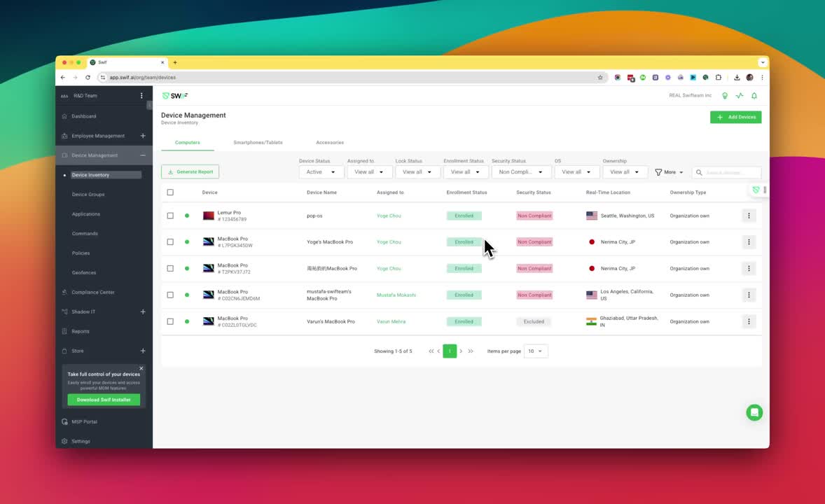This screenshot has width=825, height=504.
Task: Open Varun Mehra assignee link
Action: pos(391,321)
